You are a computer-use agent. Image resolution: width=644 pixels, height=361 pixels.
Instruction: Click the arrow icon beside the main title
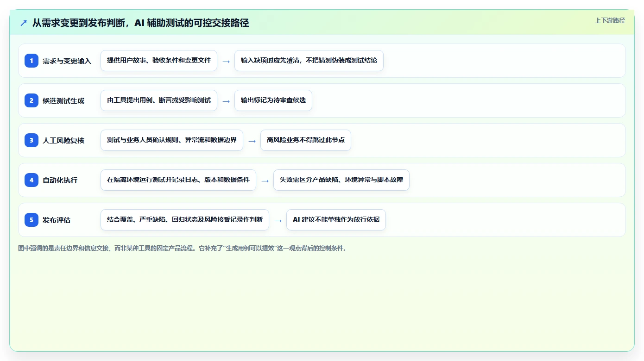click(24, 23)
